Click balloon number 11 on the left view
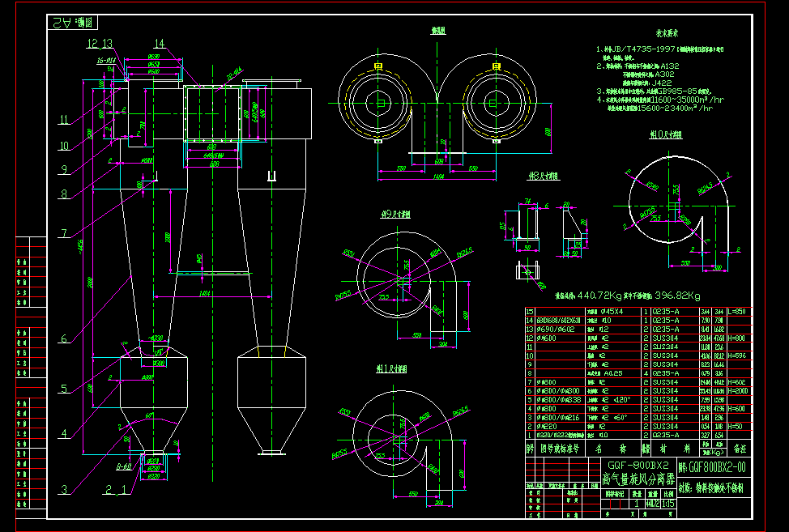Screen dimensions: 789x532 [x=64, y=117]
